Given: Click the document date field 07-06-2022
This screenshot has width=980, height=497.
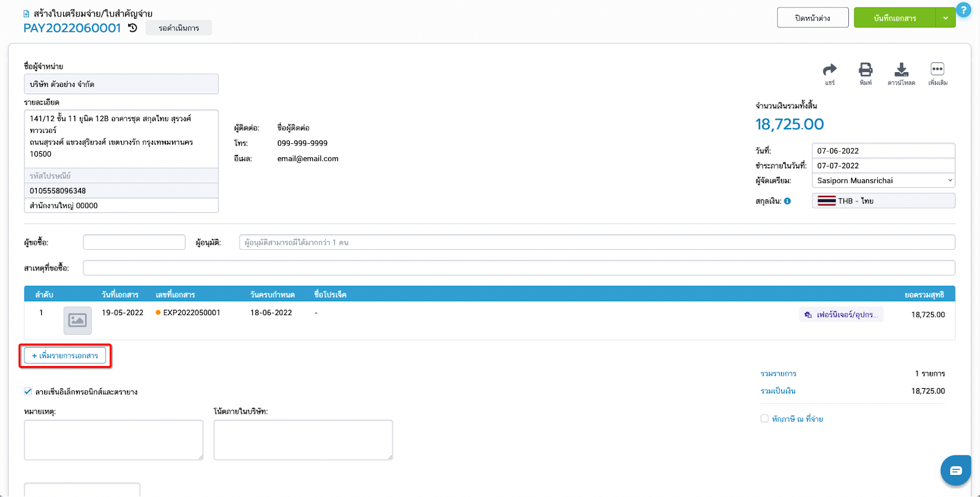Looking at the screenshot, I should (x=883, y=151).
